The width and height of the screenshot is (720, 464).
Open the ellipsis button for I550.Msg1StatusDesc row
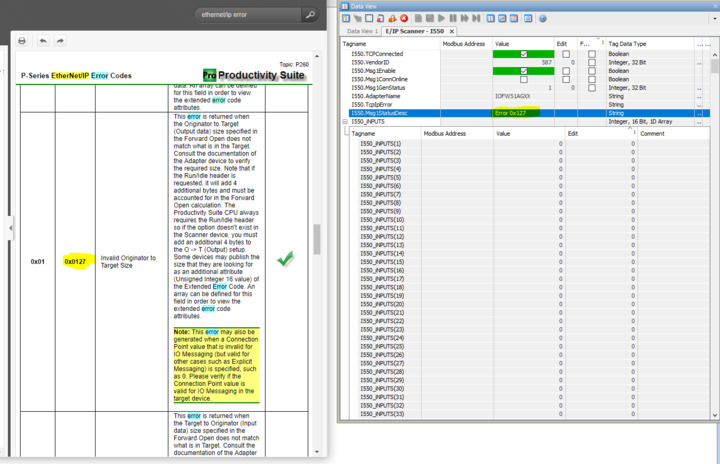click(x=699, y=113)
